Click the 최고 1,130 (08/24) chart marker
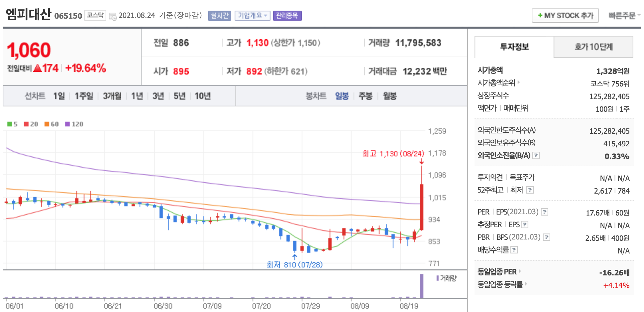This screenshot has height=312, width=644. pos(393,154)
